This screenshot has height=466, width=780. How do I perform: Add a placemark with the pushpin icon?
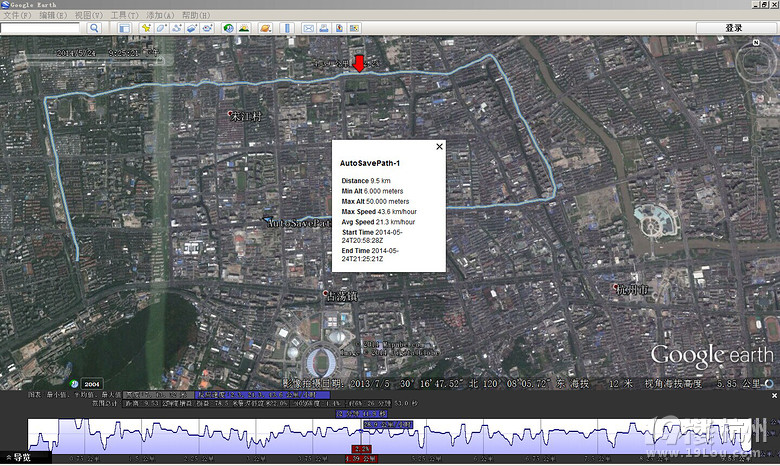pyautogui.click(x=146, y=28)
